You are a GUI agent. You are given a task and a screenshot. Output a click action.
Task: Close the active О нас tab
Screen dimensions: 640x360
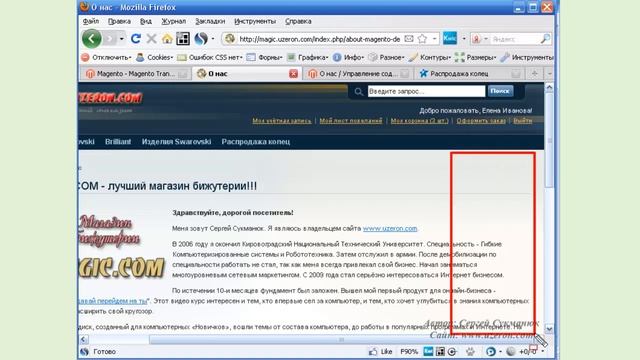point(293,73)
